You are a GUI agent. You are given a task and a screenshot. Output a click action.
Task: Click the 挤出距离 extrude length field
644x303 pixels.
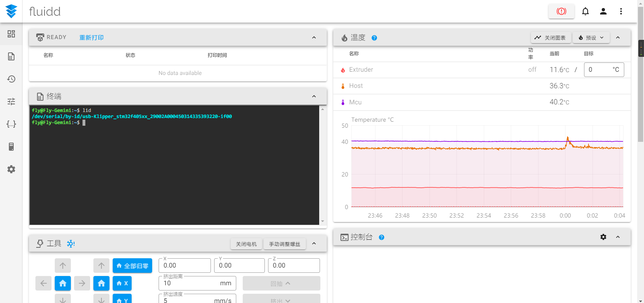(x=197, y=283)
